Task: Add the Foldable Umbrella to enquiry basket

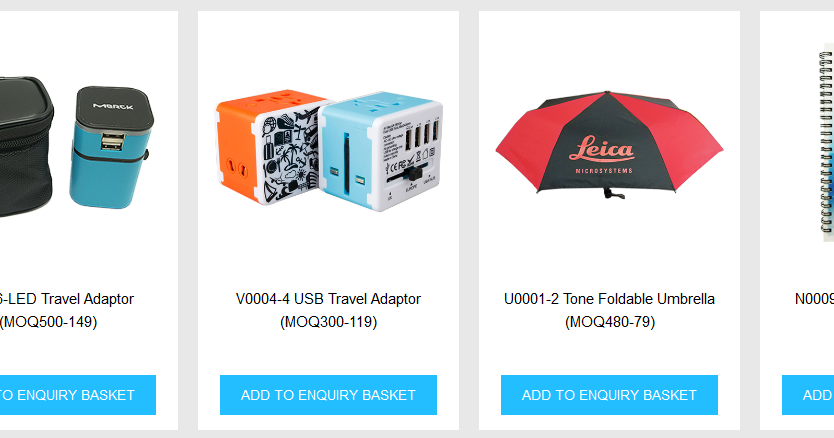Action: [609, 395]
